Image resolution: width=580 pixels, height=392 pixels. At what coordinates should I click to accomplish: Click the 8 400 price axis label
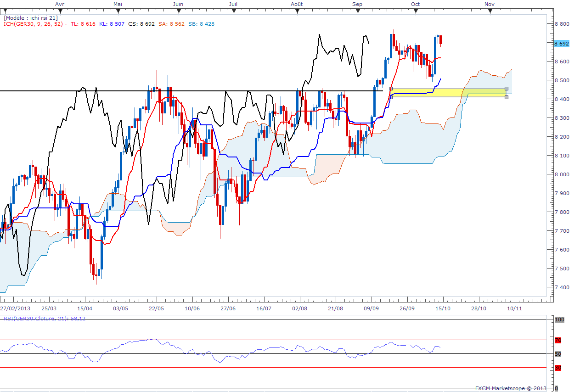point(562,99)
